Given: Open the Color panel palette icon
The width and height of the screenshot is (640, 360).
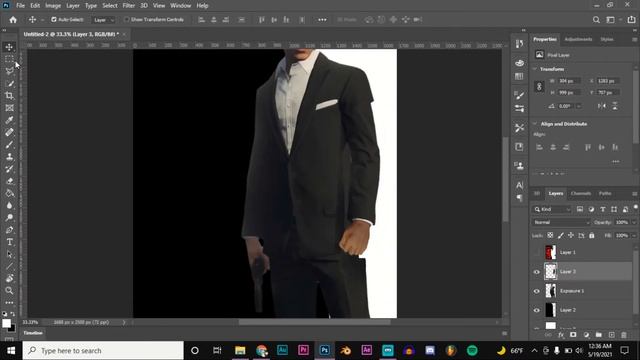Looking at the screenshot, I should tap(519, 63).
